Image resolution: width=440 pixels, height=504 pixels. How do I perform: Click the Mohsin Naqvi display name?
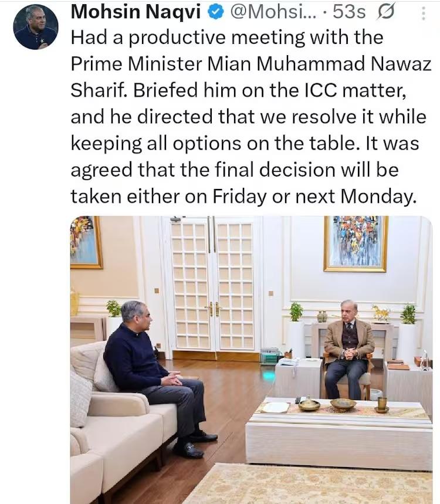click(x=136, y=12)
